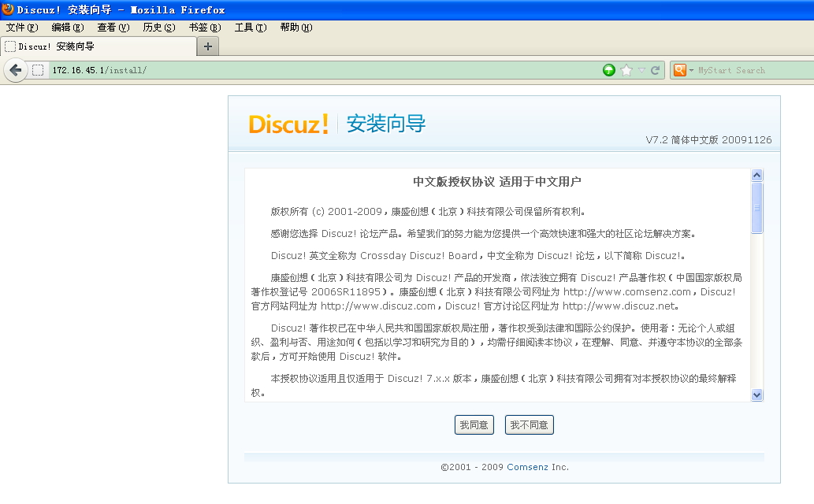Click the site identity icon in address bar
814x504 pixels.
tap(38, 70)
